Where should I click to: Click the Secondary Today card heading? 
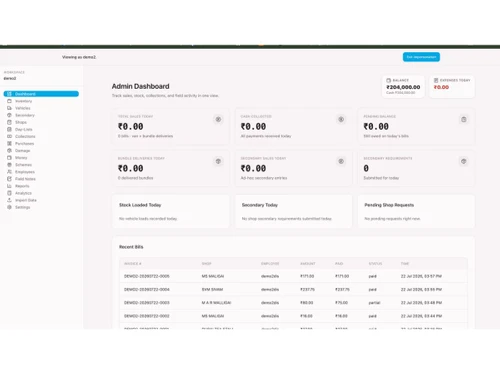tap(260, 205)
